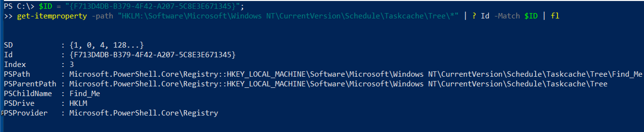Screen dimensions: 644x132
Task: Click the Index value 3
Action: [x=71, y=65]
